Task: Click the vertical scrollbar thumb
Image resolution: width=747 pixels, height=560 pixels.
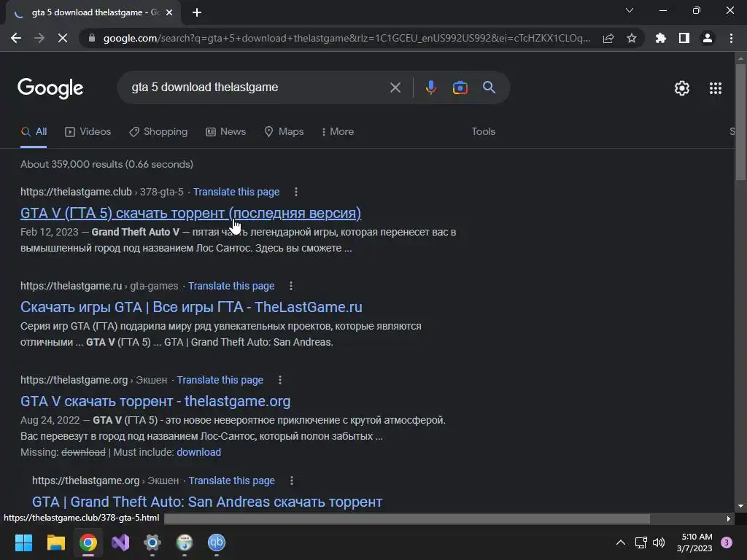Action: click(x=740, y=122)
